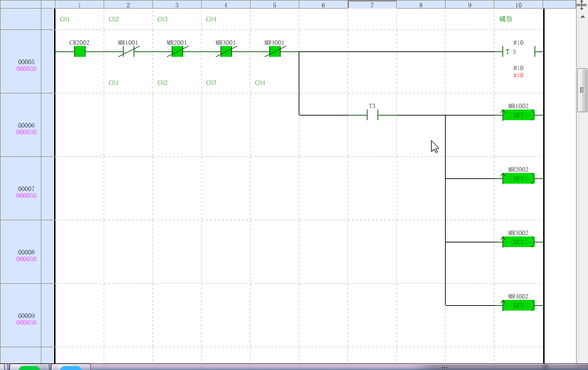Select column header 10

[x=519, y=5]
